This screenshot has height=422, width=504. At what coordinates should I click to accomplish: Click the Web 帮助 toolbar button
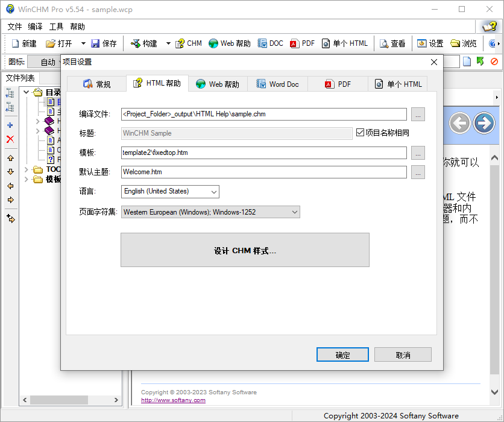coord(229,43)
